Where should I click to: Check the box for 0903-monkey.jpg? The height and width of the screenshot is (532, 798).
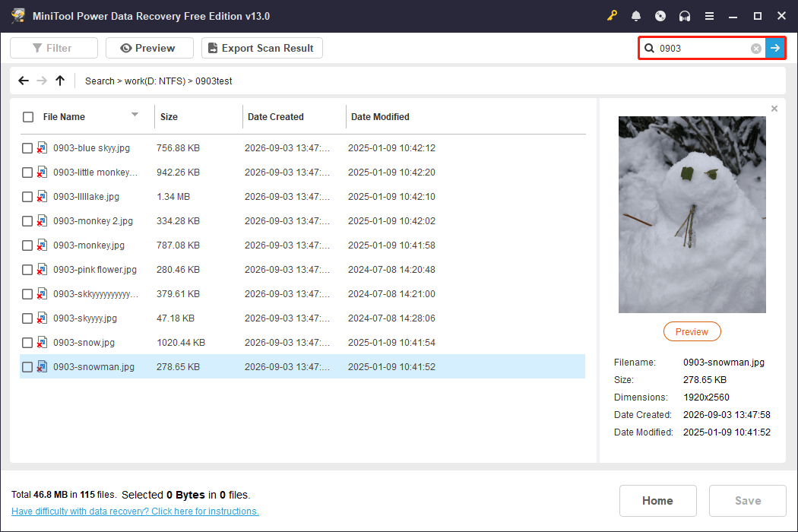[x=27, y=245]
